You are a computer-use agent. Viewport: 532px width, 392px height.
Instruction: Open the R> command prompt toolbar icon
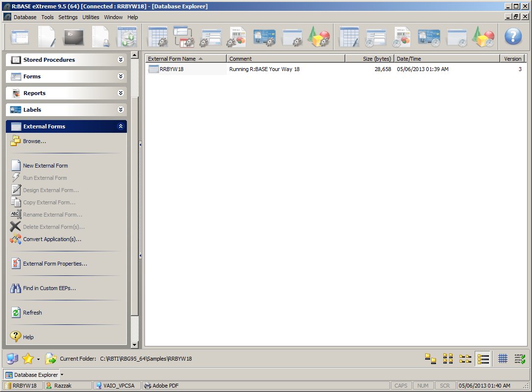pos(73,37)
